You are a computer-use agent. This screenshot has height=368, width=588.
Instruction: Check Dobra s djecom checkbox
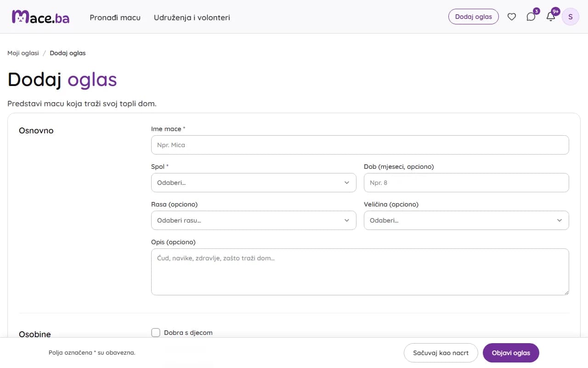coord(156,333)
